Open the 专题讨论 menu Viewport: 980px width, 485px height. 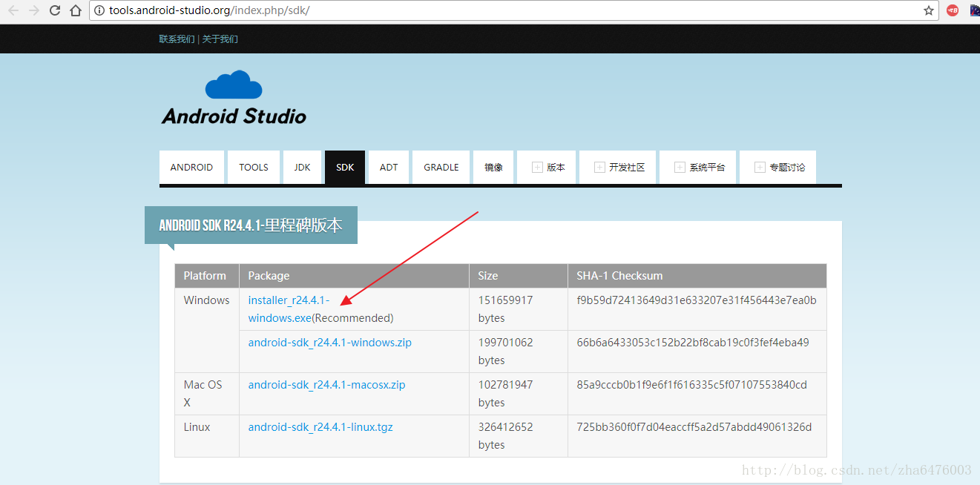777,167
